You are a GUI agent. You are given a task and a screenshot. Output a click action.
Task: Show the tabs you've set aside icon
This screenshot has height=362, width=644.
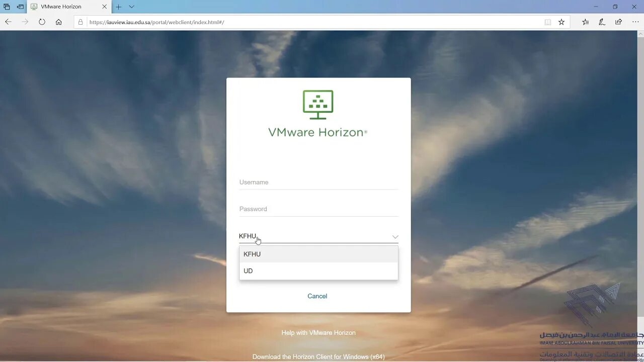click(7, 7)
